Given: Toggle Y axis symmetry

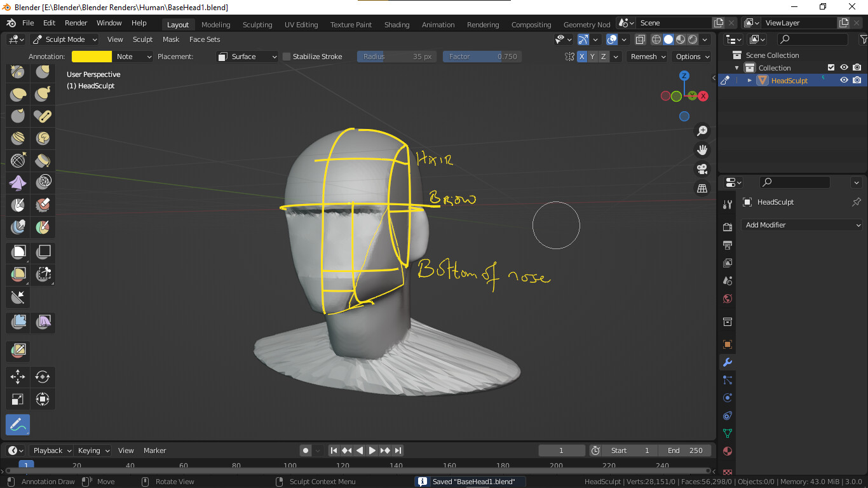Looking at the screenshot, I should 592,57.
